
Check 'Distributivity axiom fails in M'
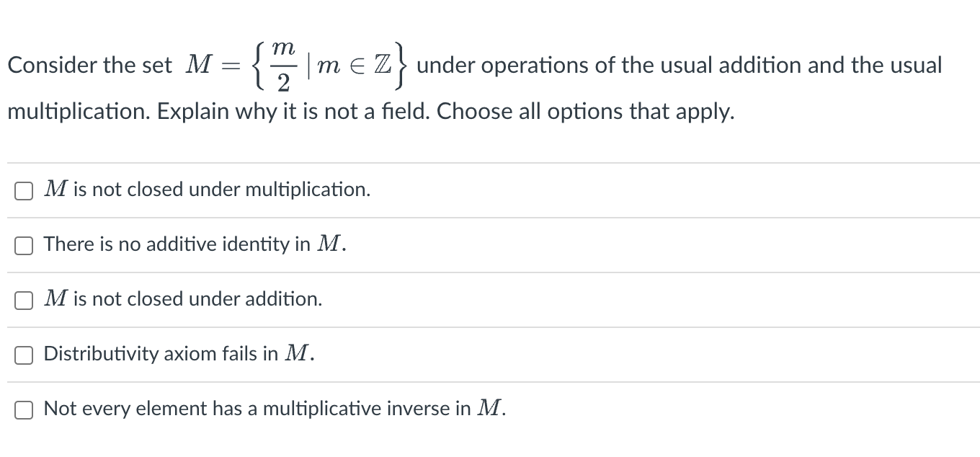[24, 354]
